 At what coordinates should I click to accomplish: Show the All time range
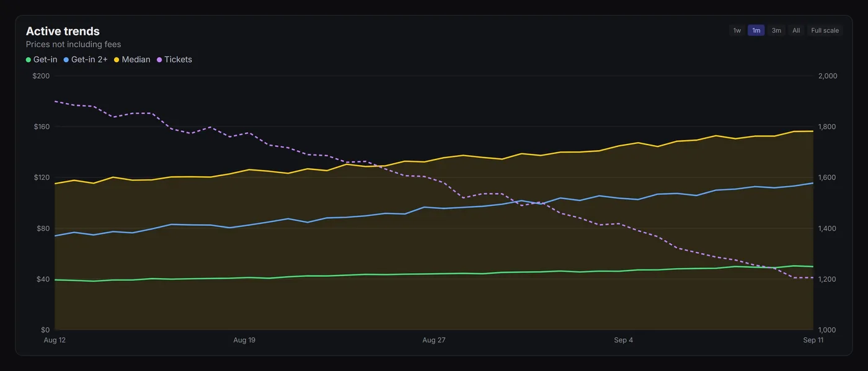796,30
